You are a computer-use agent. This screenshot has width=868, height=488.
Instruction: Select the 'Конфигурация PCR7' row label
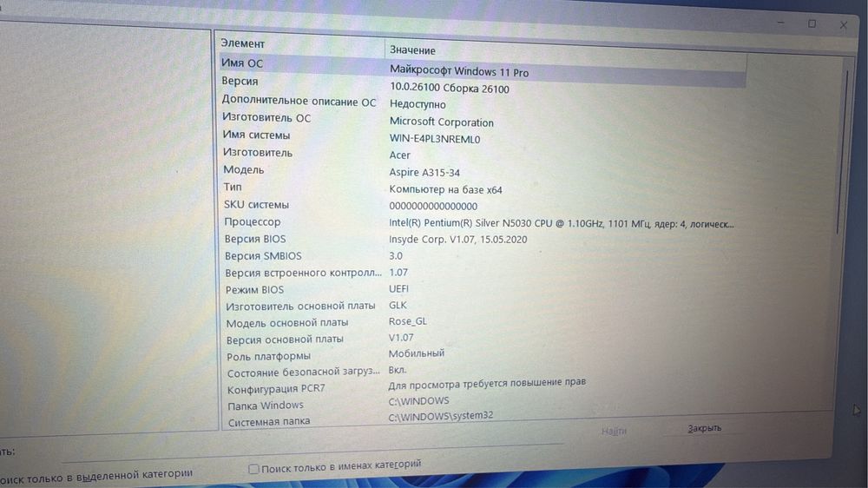click(276, 389)
